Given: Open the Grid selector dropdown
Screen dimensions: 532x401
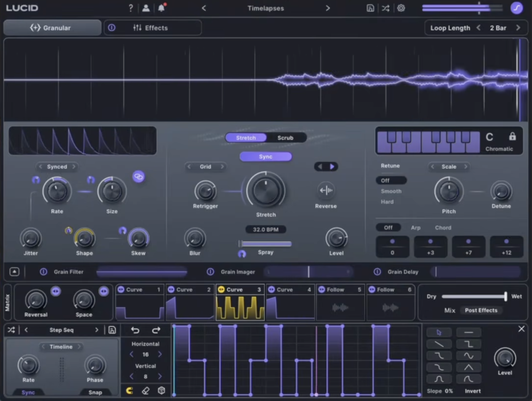Looking at the screenshot, I should tap(205, 167).
